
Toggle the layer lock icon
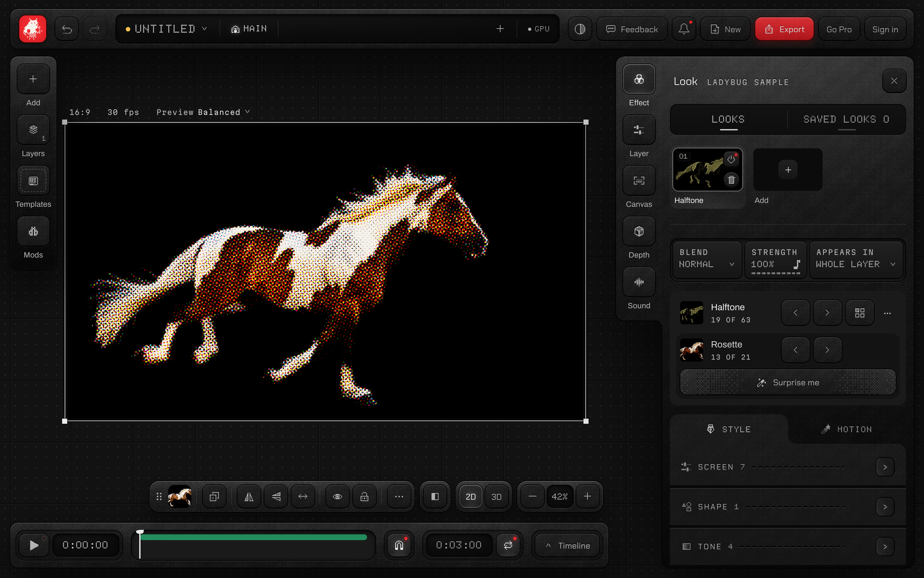click(365, 497)
